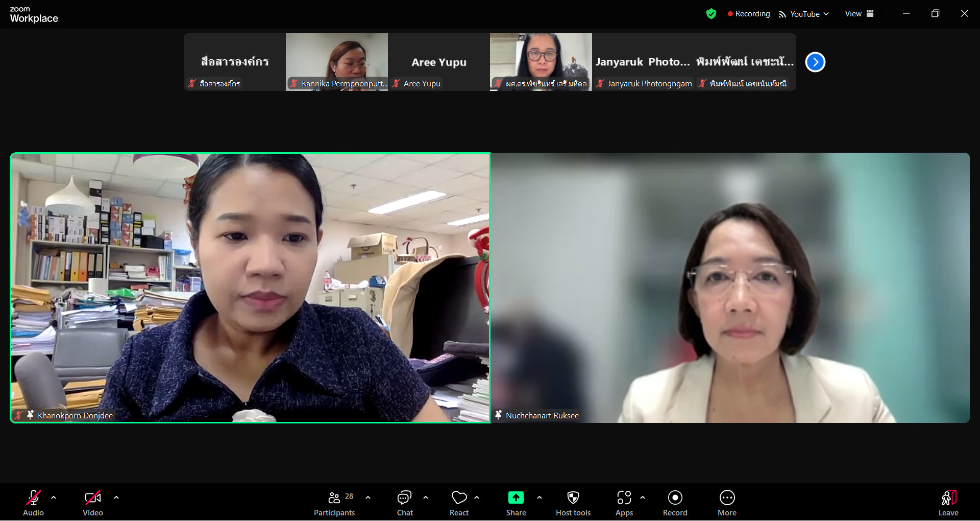Open the View layout menu
This screenshot has height=521, width=980.
(x=860, y=14)
